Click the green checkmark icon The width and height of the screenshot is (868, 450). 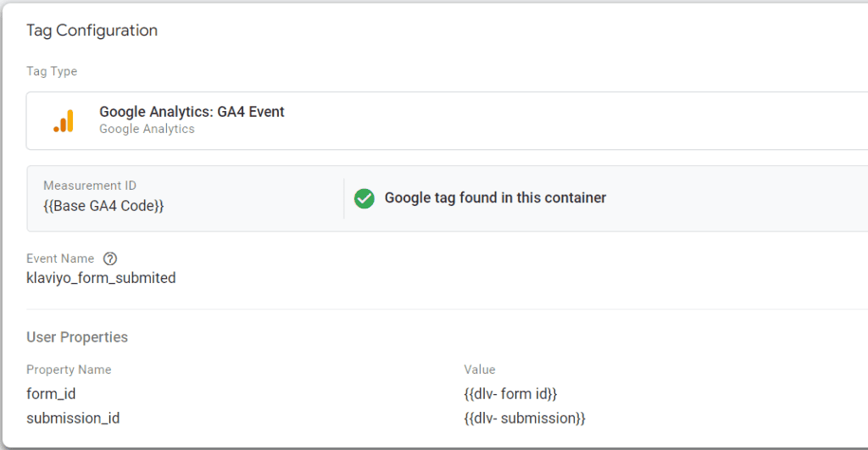(x=364, y=198)
